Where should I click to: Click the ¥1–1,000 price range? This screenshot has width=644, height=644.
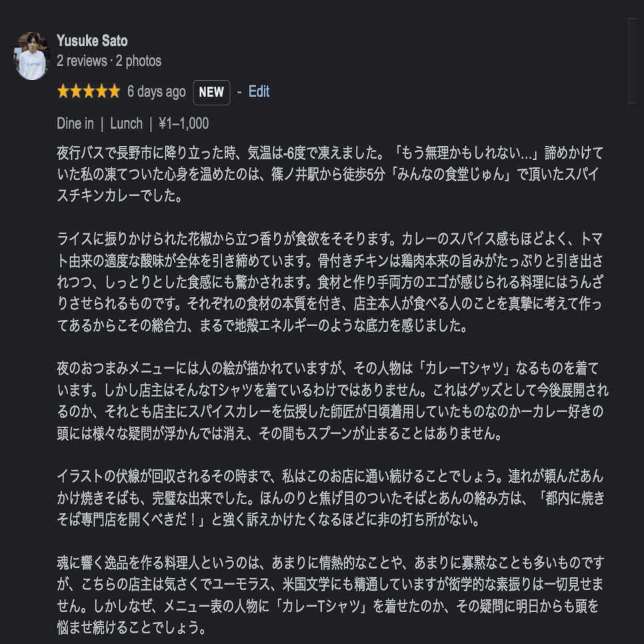[184, 123]
